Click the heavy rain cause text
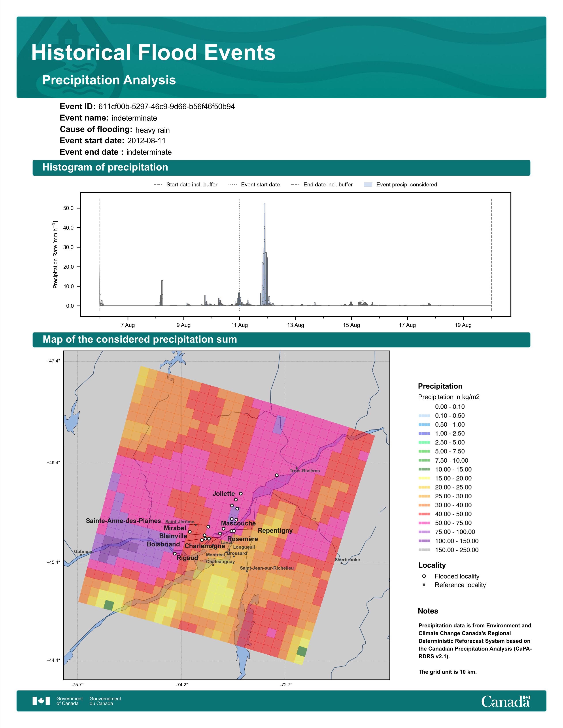The width and height of the screenshot is (563, 728). 152,130
